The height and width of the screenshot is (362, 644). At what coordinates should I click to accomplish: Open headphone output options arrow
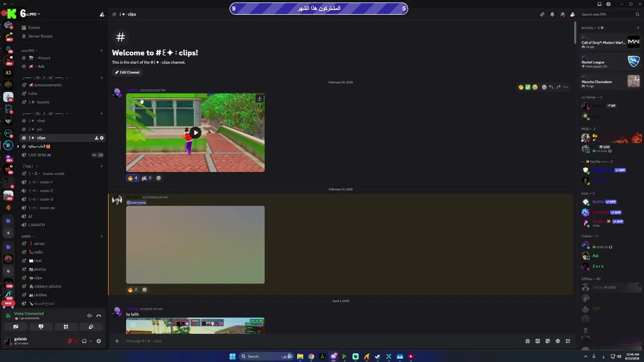[90, 341]
